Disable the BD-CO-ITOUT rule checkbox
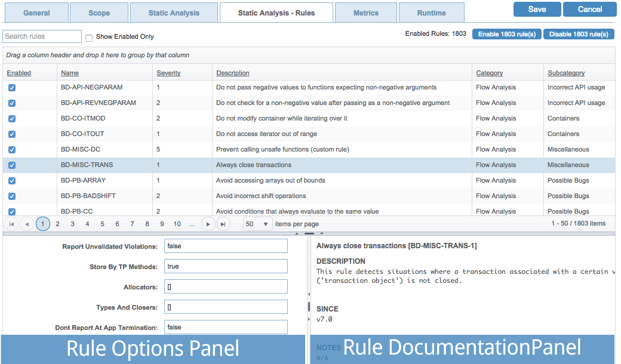The height and width of the screenshot is (364, 621). coord(12,134)
